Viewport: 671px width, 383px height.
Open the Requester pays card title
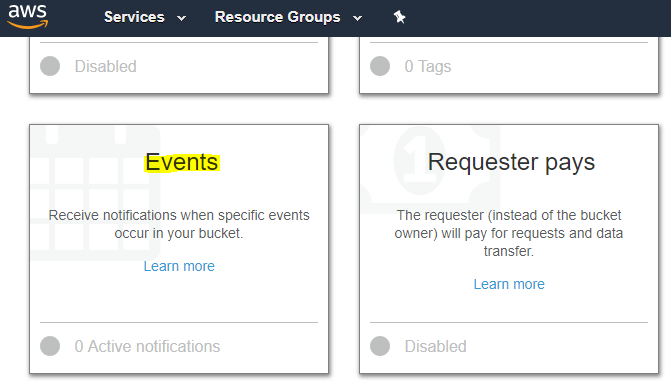[511, 163]
